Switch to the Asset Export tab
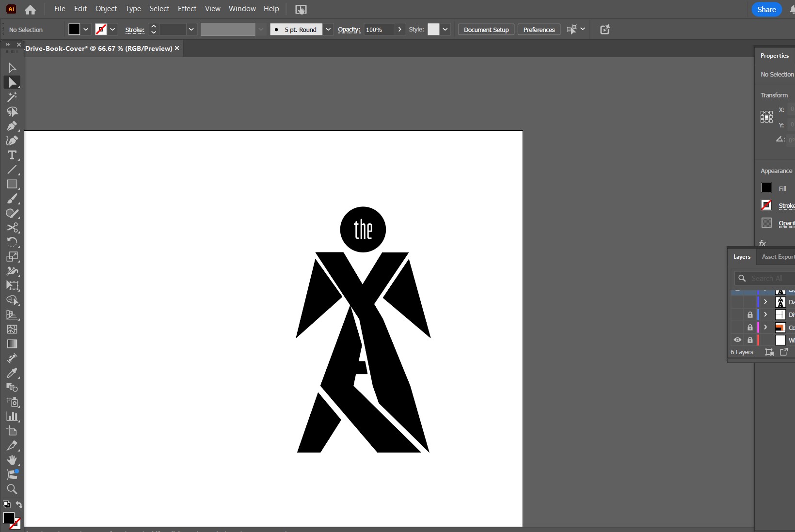Screen dimensions: 795x532 [778, 257]
